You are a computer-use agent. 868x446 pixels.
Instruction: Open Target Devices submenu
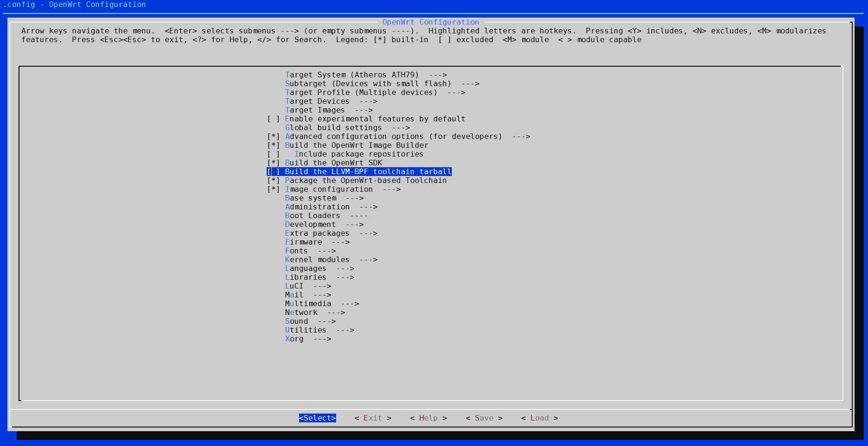(x=331, y=101)
